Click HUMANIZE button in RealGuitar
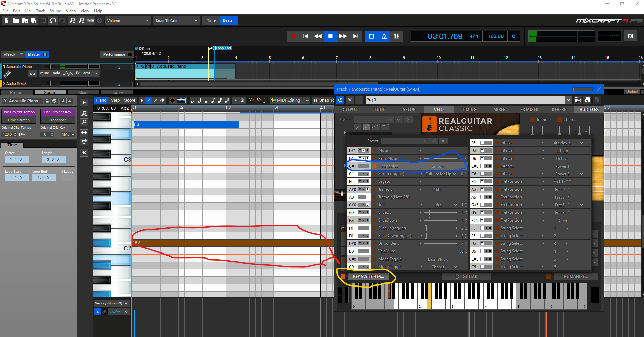 [575, 277]
